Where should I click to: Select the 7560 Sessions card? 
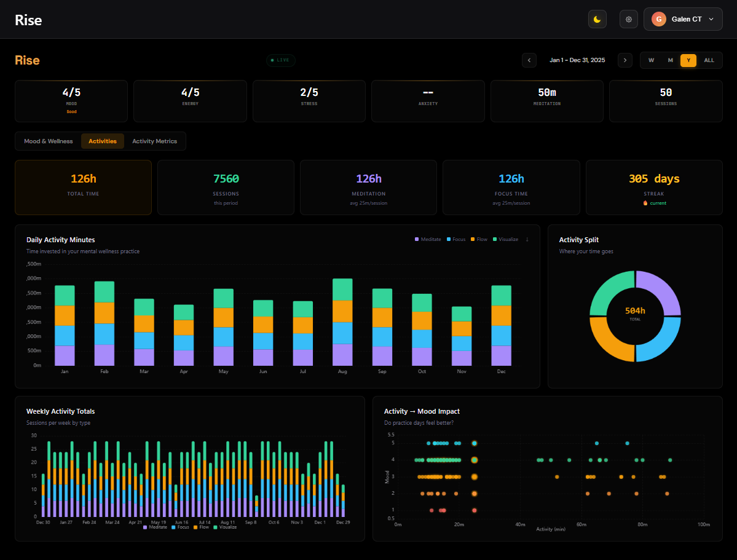point(226,187)
